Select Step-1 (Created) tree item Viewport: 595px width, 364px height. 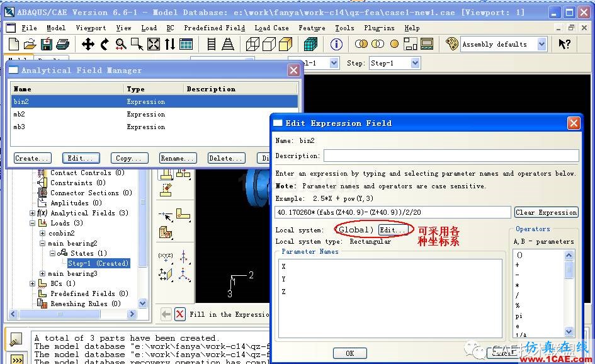pos(98,263)
